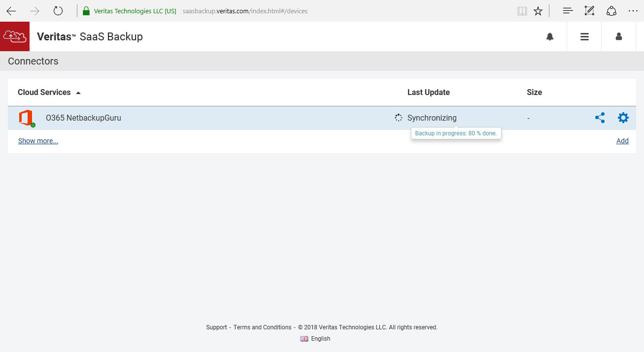Reload the page with refresh icon
This screenshot has height=352, width=644.
(x=58, y=11)
